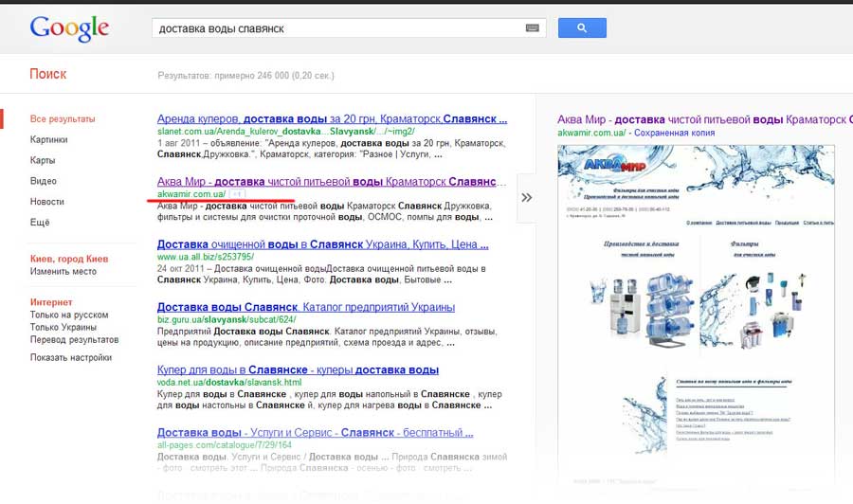
Task: Click the +1 button next to akwamir.com.ua
Action: click(x=237, y=194)
